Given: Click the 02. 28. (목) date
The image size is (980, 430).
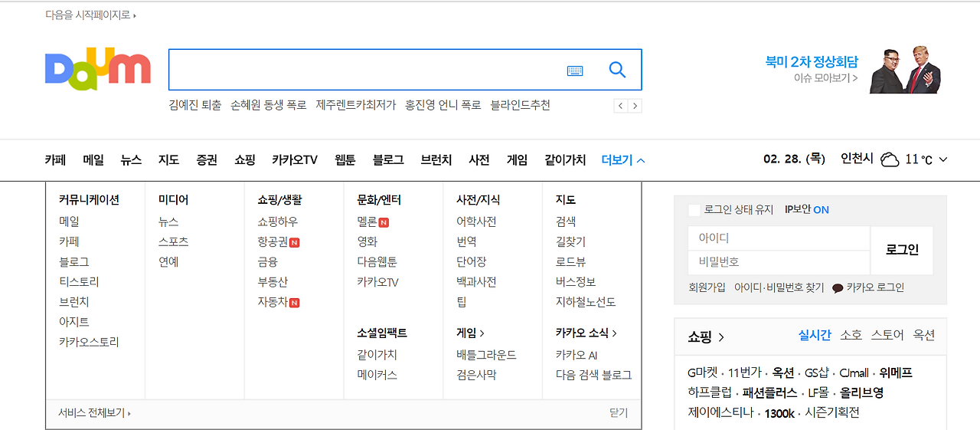Looking at the screenshot, I should [794, 159].
